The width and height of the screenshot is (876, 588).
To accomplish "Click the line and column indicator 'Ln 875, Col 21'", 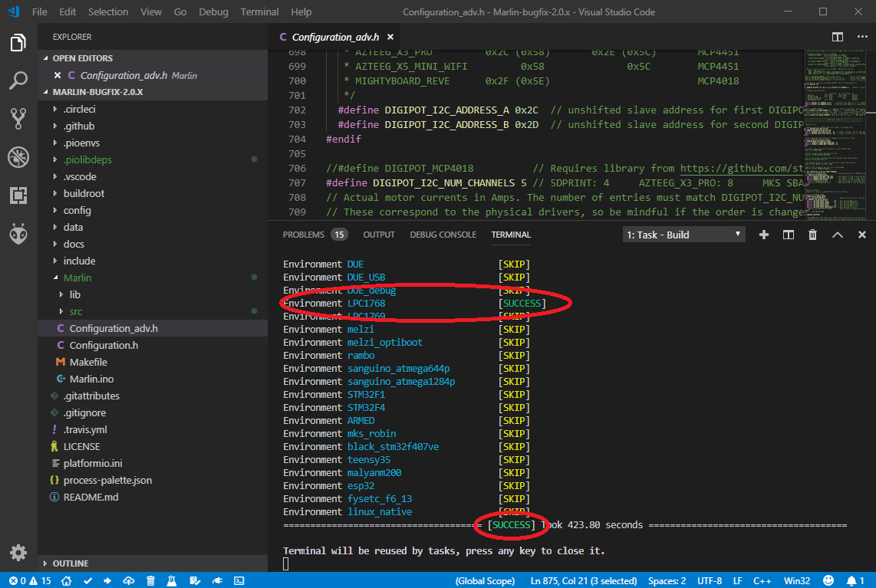I will click(x=583, y=581).
